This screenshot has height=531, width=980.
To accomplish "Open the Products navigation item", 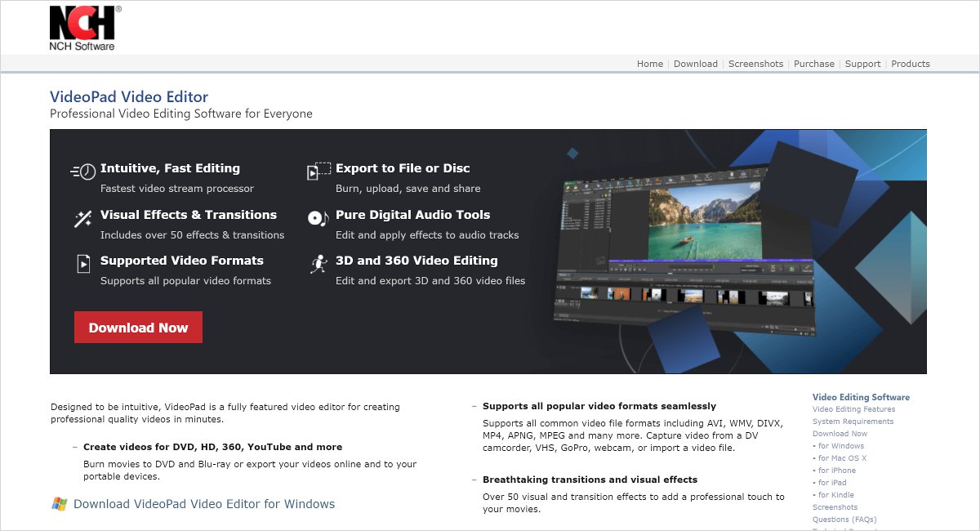I will 911,64.
